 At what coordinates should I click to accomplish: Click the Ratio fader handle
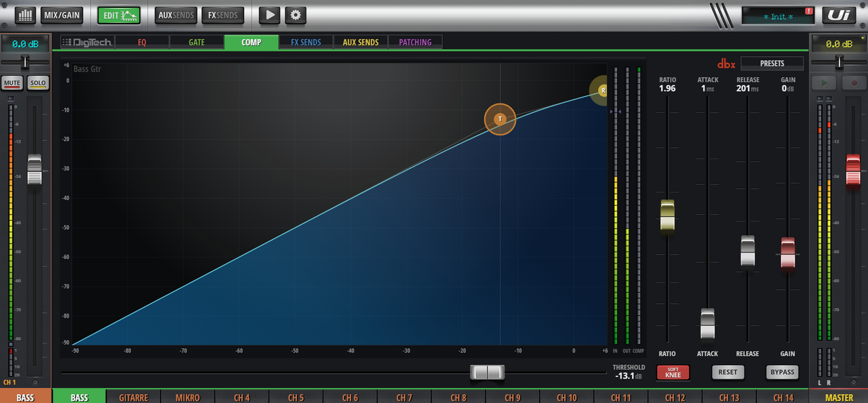click(x=667, y=216)
